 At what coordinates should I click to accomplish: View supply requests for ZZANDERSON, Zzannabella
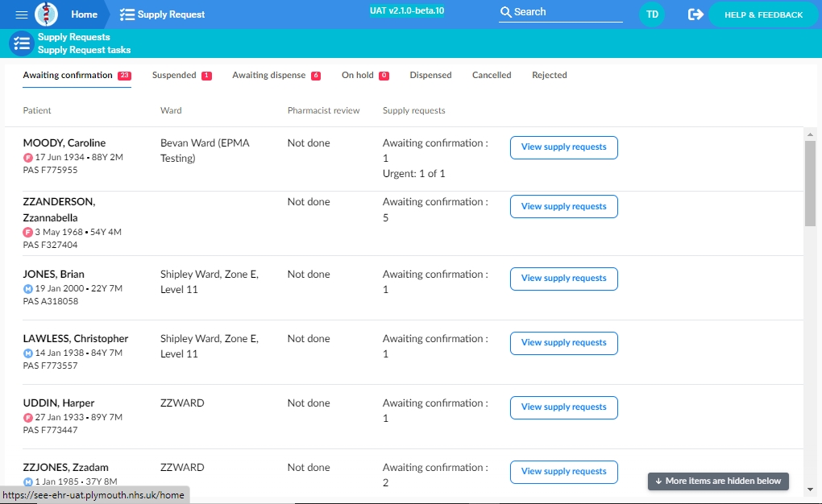click(x=563, y=206)
